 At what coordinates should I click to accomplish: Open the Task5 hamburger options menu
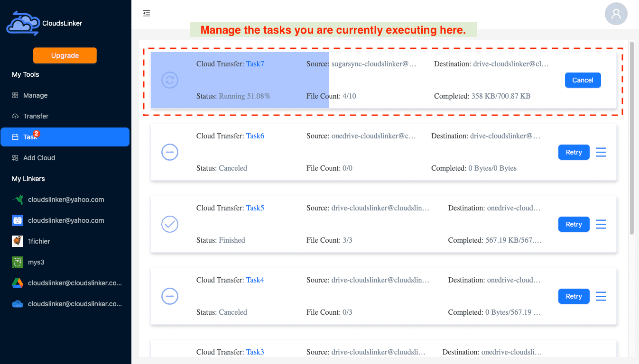(601, 224)
